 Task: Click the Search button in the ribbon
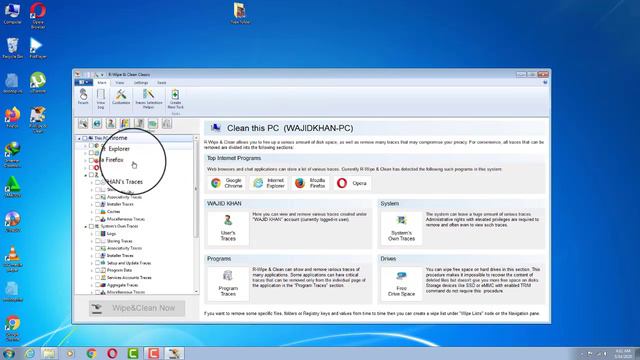(83, 97)
